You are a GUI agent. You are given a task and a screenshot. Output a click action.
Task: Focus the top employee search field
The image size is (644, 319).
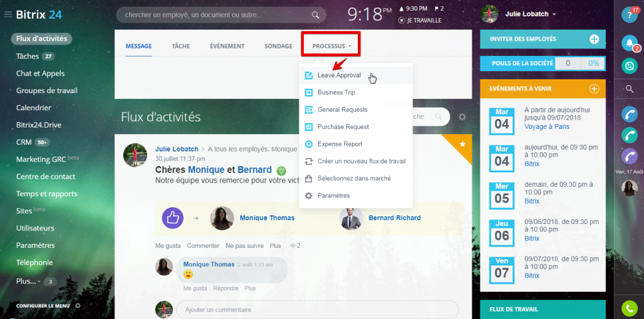[x=221, y=15]
